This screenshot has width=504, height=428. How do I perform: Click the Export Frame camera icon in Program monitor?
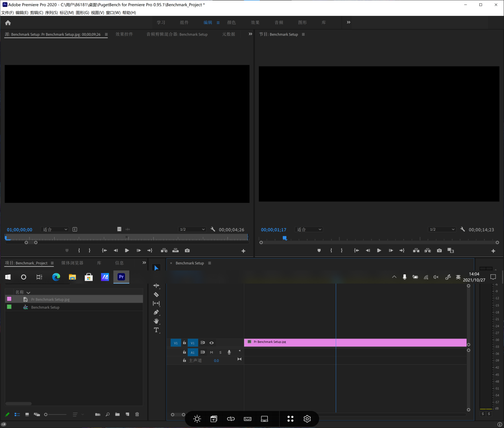439,251
